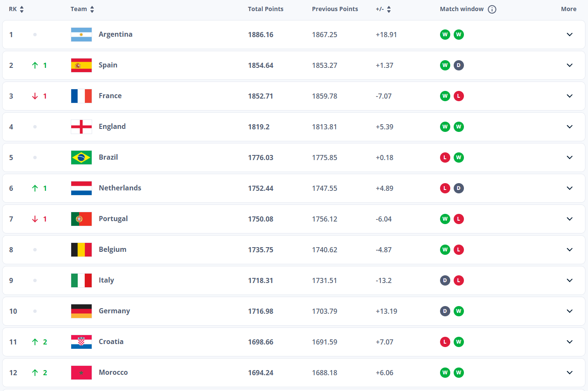This screenshot has height=391, width=588.
Task: Click the Belgium team name
Action: [x=113, y=249]
